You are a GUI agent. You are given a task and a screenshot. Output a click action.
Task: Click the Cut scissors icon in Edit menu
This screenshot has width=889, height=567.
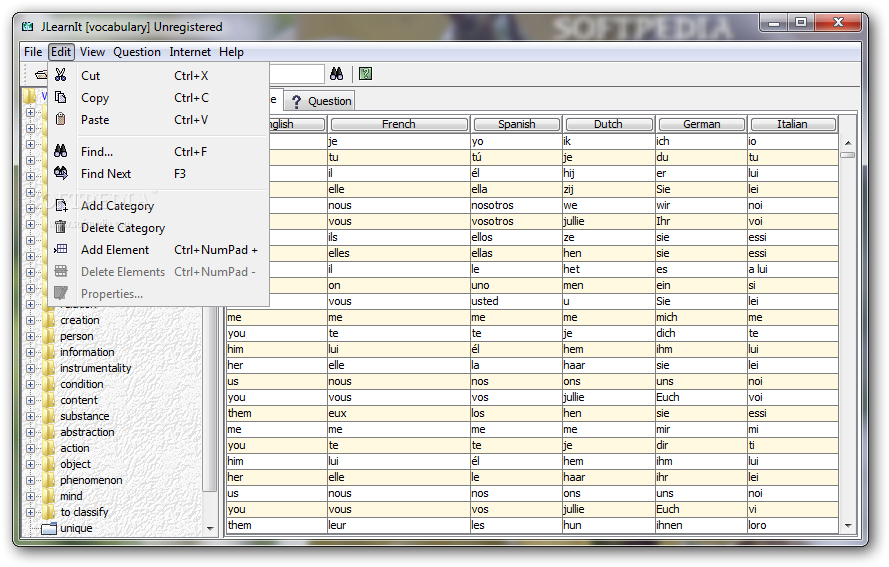pyautogui.click(x=61, y=75)
